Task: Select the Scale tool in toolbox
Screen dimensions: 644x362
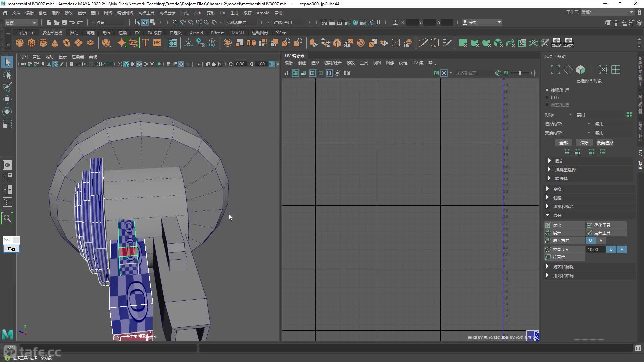Action: [x=7, y=124]
